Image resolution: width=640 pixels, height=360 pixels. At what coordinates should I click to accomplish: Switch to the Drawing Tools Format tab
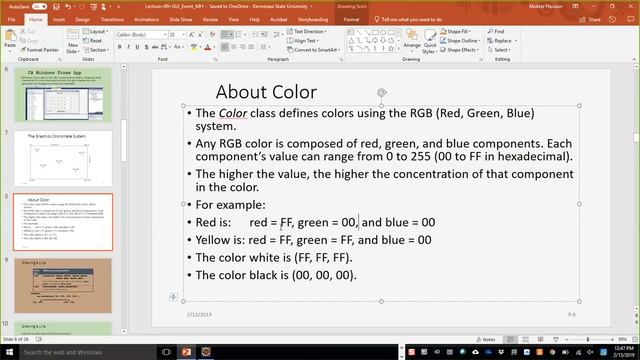pyautogui.click(x=351, y=20)
